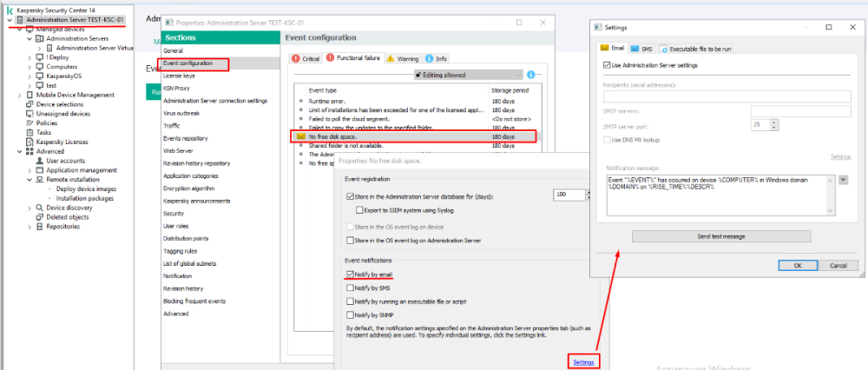The height and width of the screenshot is (370, 868).
Task: Enable the Notify by SMS checkbox
Action: click(349, 288)
